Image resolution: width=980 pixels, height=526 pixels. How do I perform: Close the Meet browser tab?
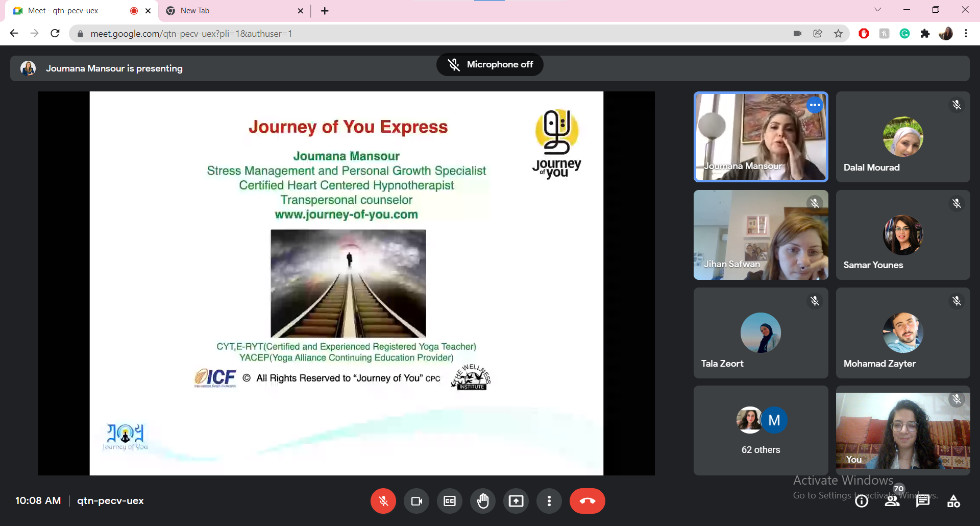tap(148, 11)
